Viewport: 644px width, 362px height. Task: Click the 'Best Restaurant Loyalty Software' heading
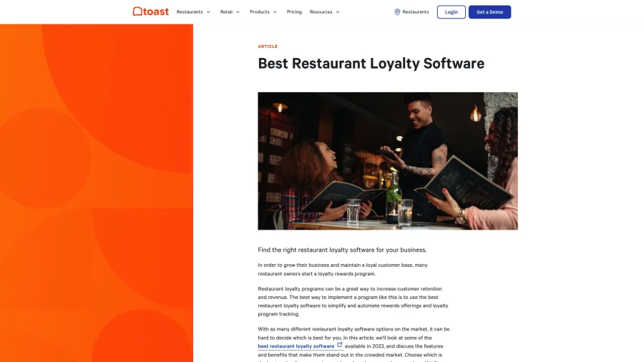click(371, 63)
